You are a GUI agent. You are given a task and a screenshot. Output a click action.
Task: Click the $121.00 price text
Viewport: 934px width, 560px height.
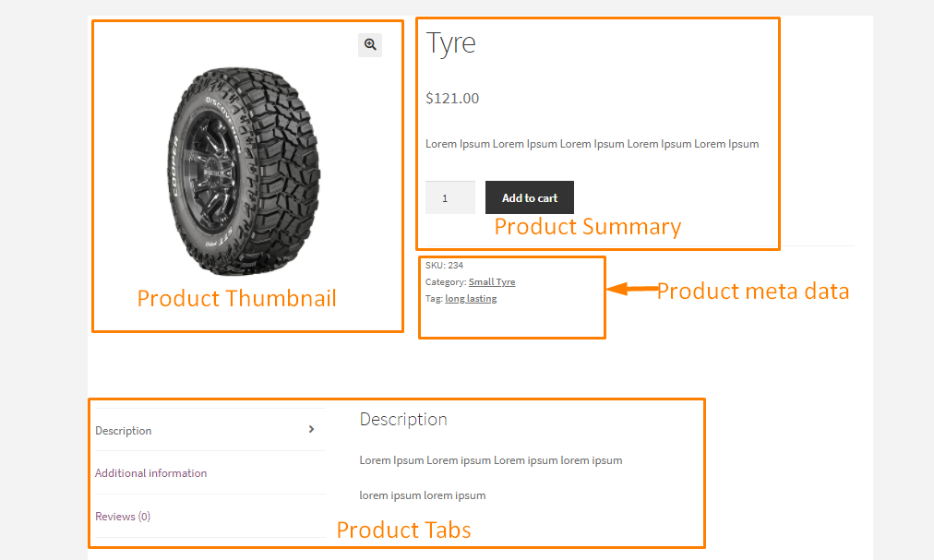pyautogui.click(x=452, y=99)
